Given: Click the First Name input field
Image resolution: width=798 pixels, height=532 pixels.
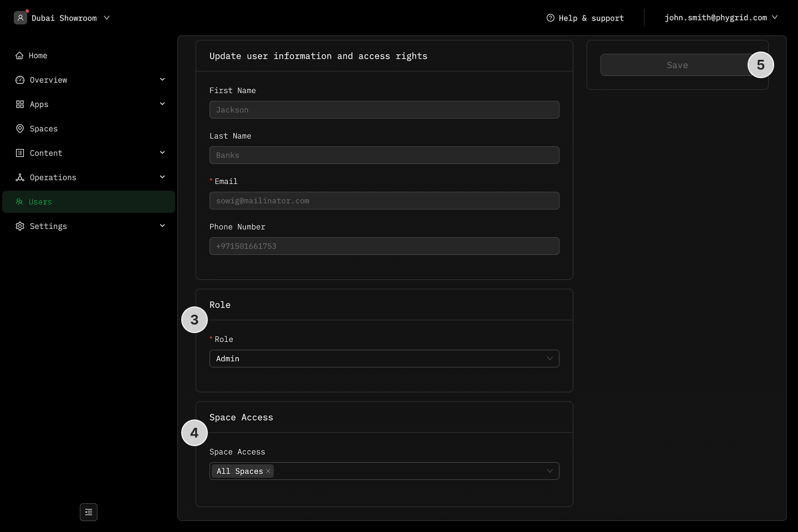Looking at the screenshot, I should tap(383, 110).
